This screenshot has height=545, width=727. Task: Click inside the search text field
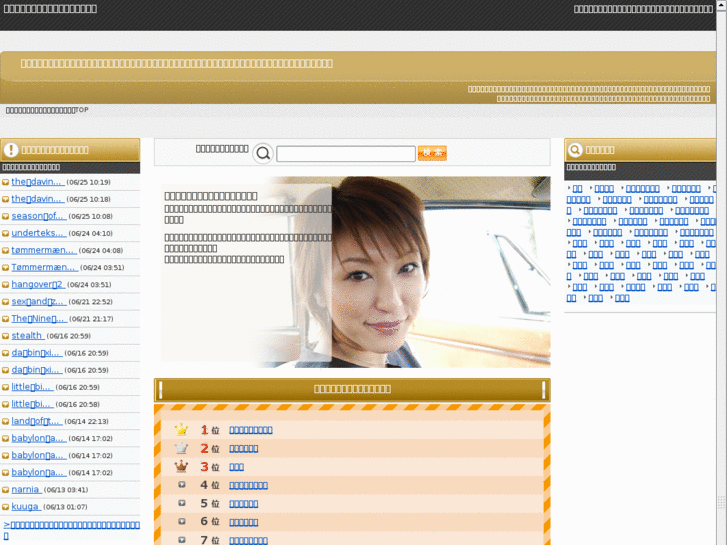[x=345, y=154]
